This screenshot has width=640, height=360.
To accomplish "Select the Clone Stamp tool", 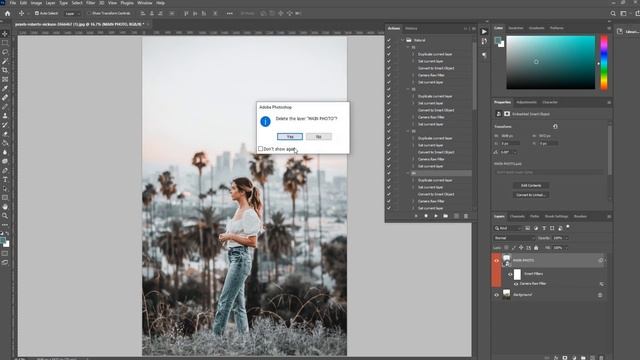I will pyautogui.click(x=5, y=116).
